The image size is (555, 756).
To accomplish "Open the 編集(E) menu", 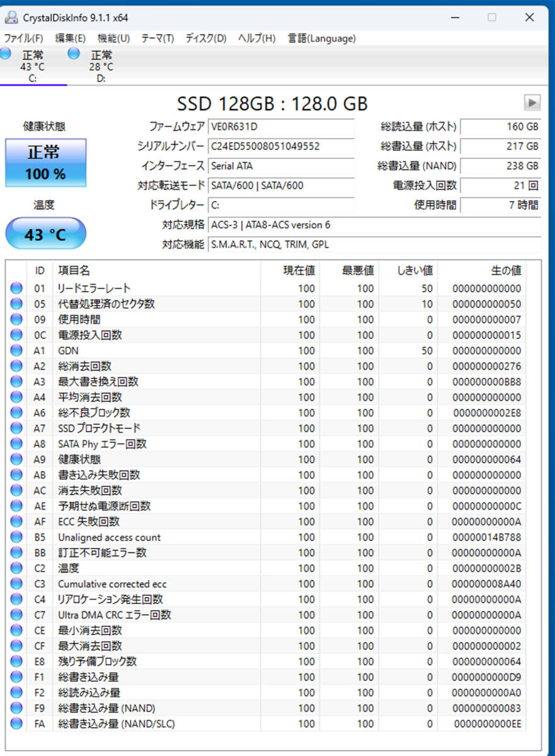I will (x=71, y=38).
